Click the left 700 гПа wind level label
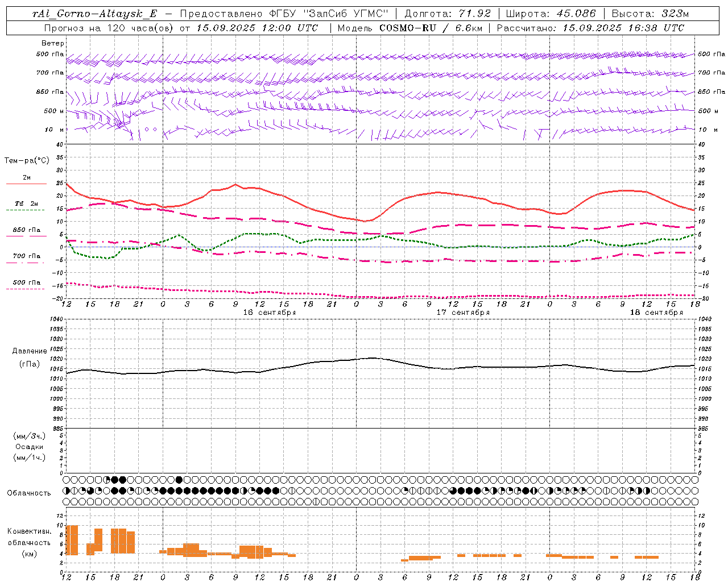This screenshot has width=728, height=582. (x=50, y=73)
